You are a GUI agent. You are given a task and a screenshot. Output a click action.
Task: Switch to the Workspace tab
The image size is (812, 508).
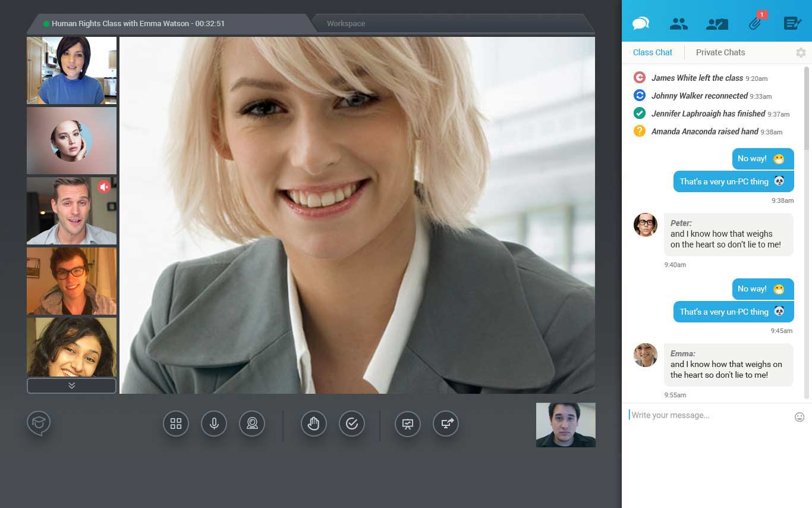[x=346, y=24]
